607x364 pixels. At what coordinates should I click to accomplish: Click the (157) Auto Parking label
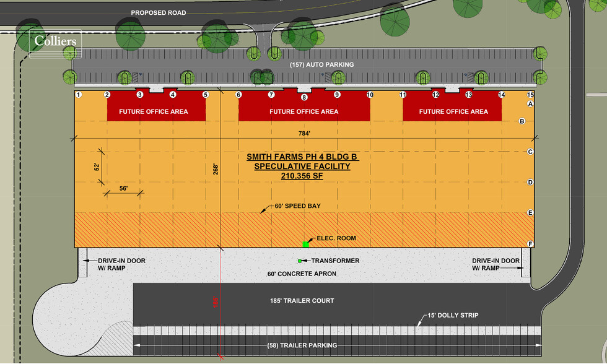pos(321,64)
